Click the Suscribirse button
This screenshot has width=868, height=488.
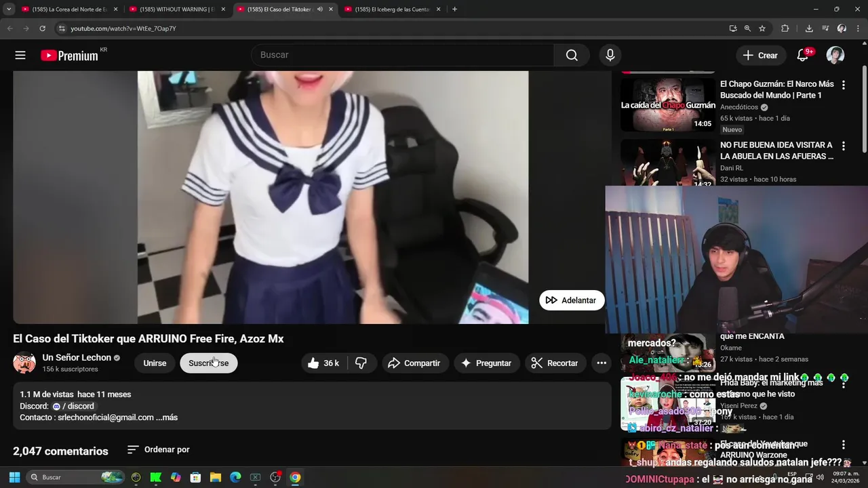[209, 363]
